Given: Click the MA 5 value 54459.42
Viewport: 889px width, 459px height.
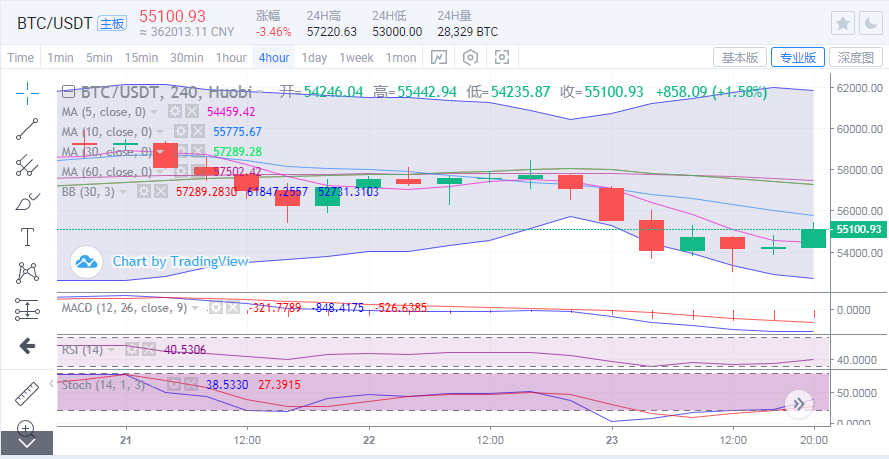Looking at the screenshot, I should click(x=231, y=112).
